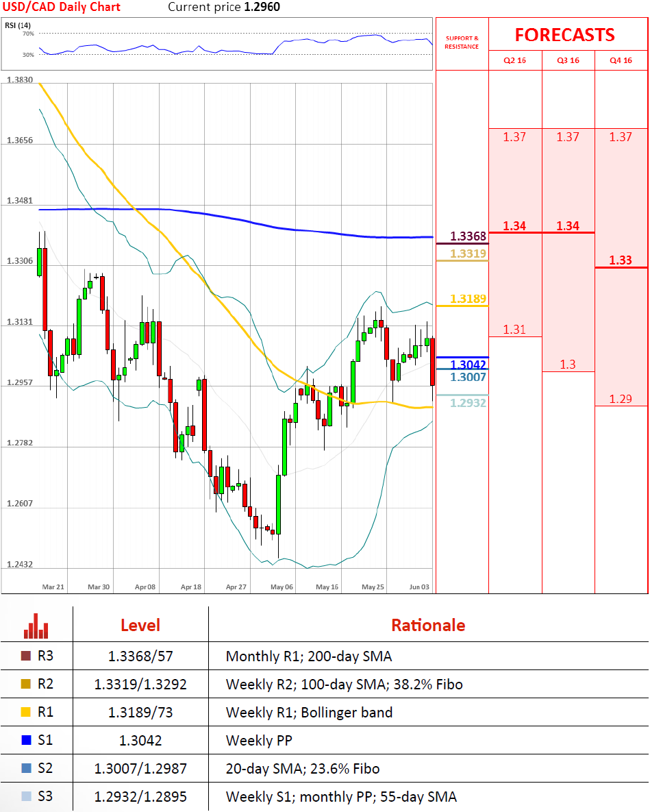Click the 1.3007 support level label
This screenshot has width=650, height=812.
pyautogui.click(x=468, y=377)
